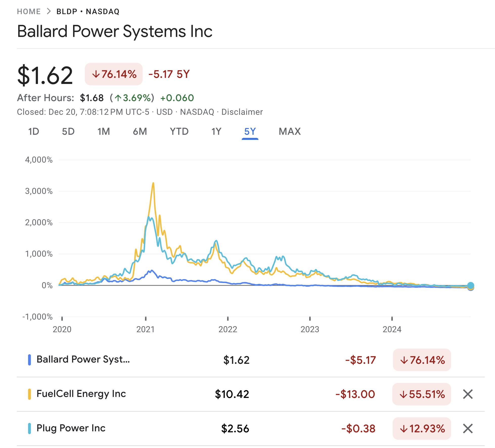Click FuelCell Energy yellow color marker

(30, 394)
